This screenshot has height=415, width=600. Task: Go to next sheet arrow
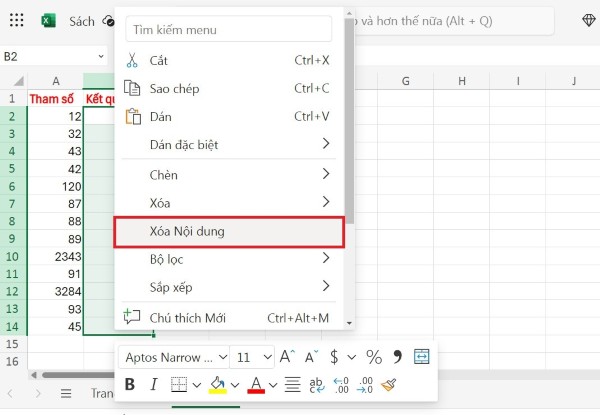point(38,393)
